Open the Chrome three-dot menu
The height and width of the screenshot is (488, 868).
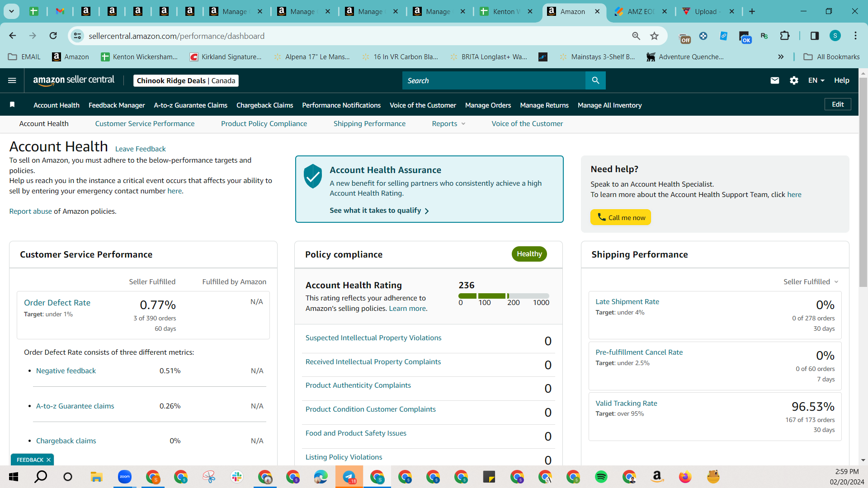coord(855,36)
